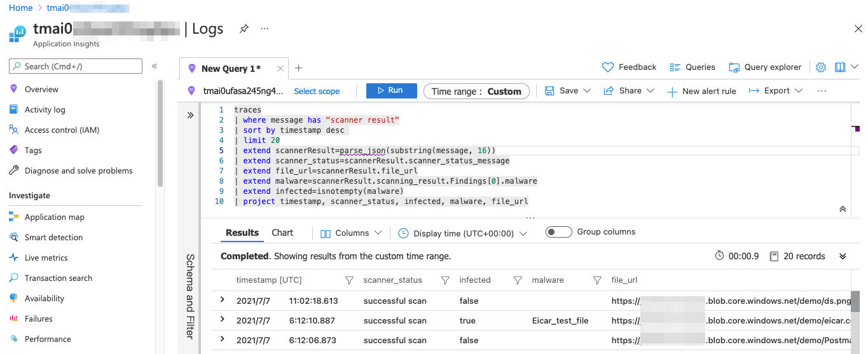Open the Columns dropdown in results
Viewport: 868px width, 354px height.
(x=351, y=233)
